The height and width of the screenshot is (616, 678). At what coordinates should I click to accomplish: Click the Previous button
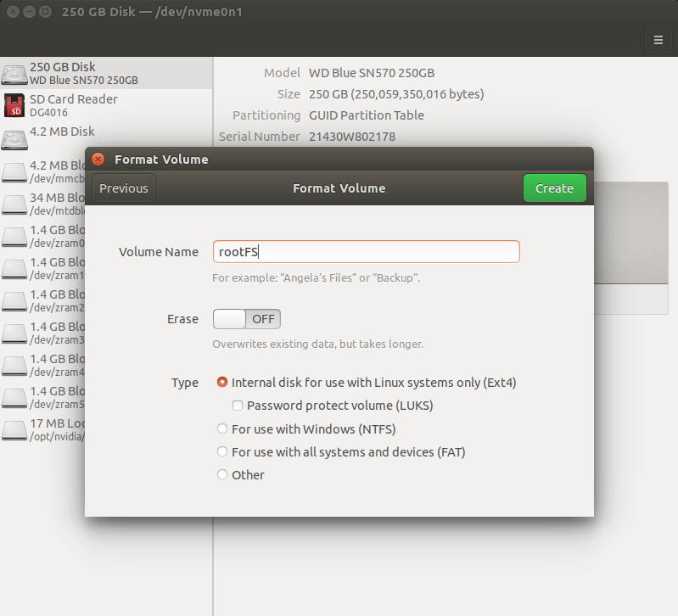[124, 188]
